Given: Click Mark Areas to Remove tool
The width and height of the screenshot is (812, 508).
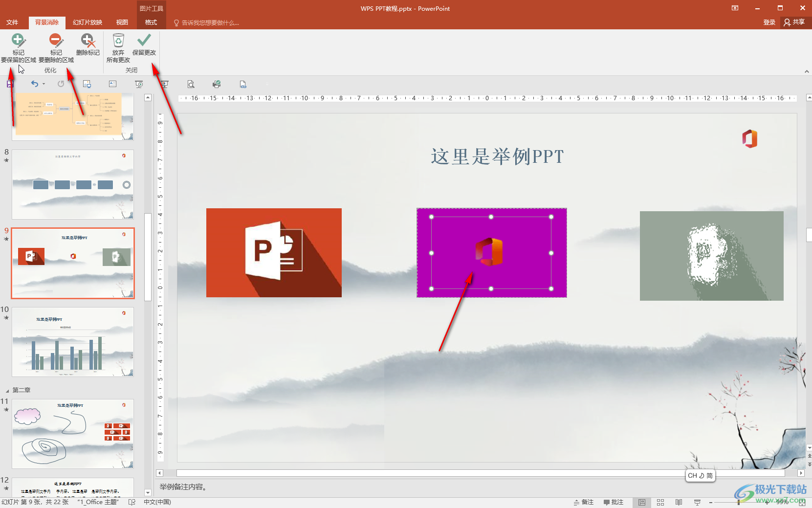Looking at the screenshot, I should [56, 48].
